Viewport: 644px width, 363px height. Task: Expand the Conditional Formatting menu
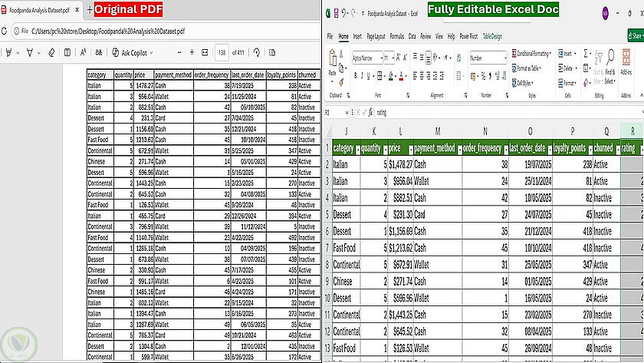click(x=531, y=54)
